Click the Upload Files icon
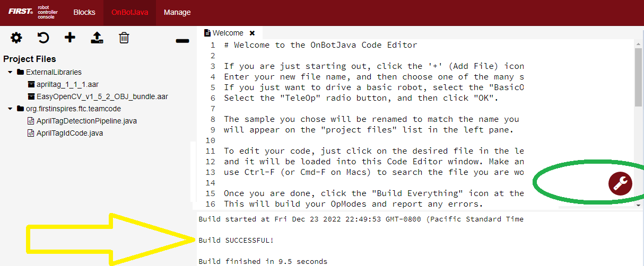 point(97,38)
